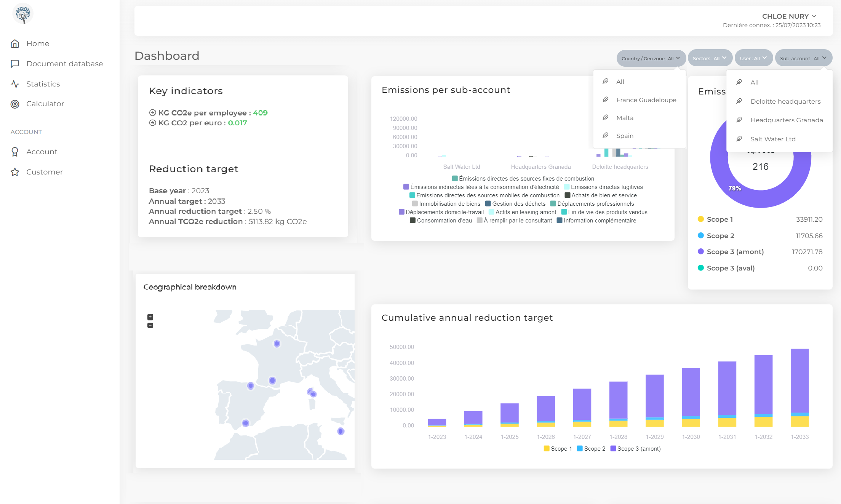Select Headquarters Granada sub-account option
The width and height of the screenshot is (841, 504).
[786, 120]
